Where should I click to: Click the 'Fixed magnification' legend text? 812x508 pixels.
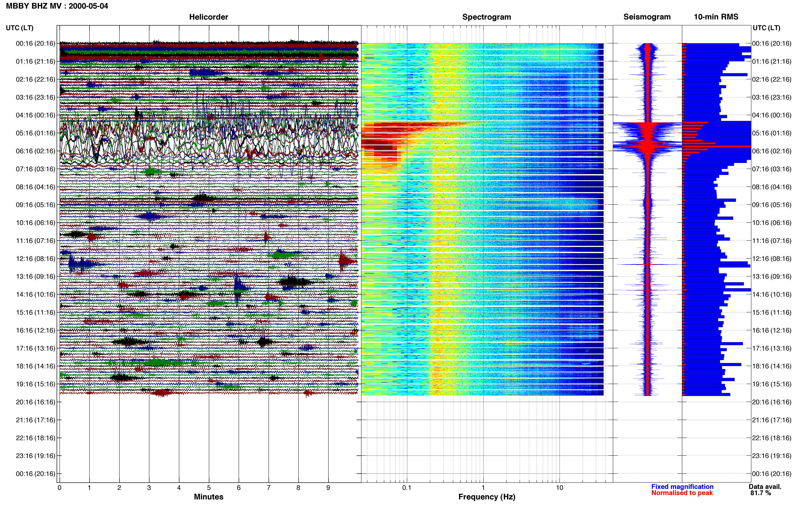click(682, 486)
